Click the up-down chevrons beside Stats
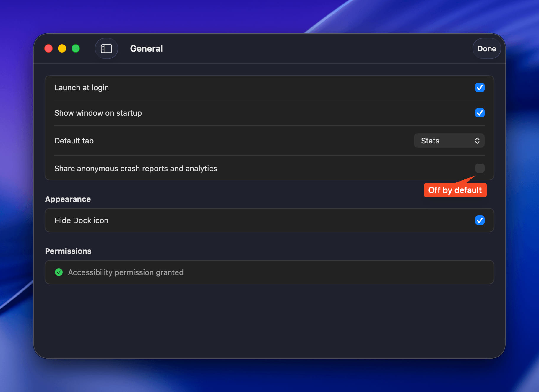 pyautogui.click(x=477, y=141)
